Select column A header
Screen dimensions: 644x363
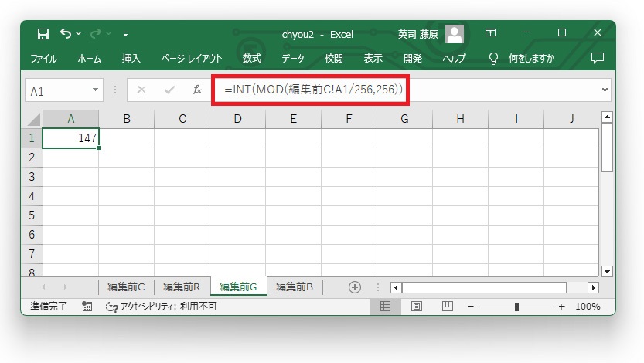[70, 119]
